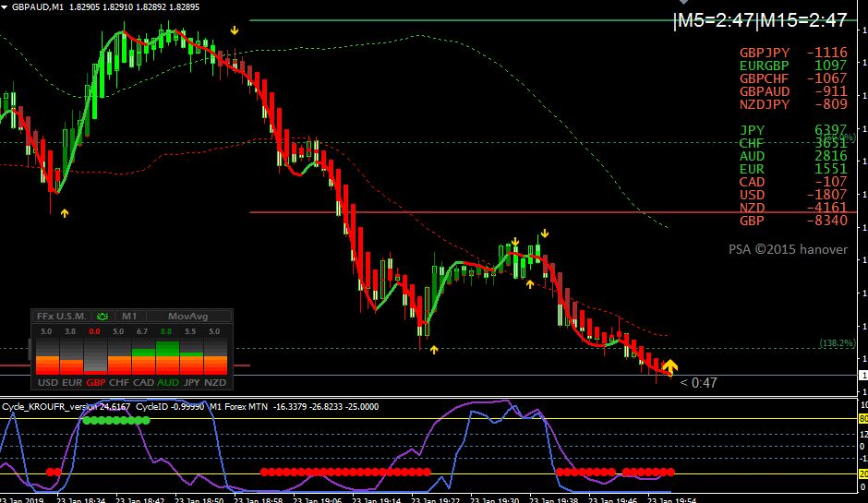The width and height of the screenshot is (868, 503).
Task: Click the long red dot row in the Cycle indicator
Action: [x=345, y=472]
